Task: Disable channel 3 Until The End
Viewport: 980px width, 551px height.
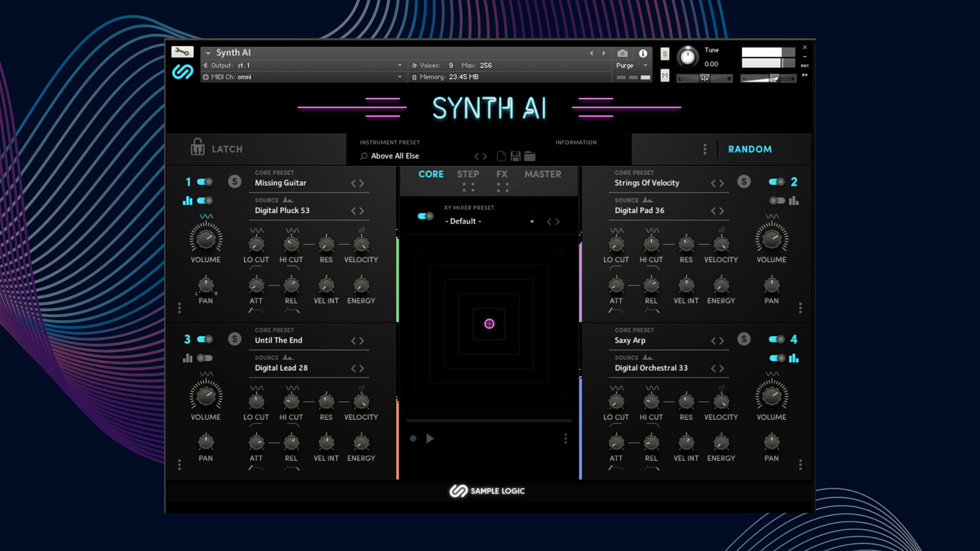Action: (x=206, y=339)
